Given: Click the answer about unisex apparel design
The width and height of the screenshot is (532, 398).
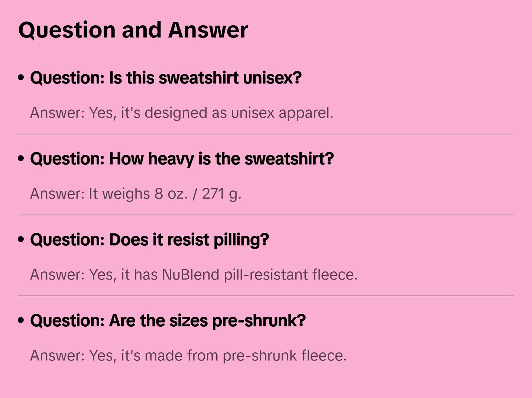Looking at the screenshot, I should (x=181, y=113).
